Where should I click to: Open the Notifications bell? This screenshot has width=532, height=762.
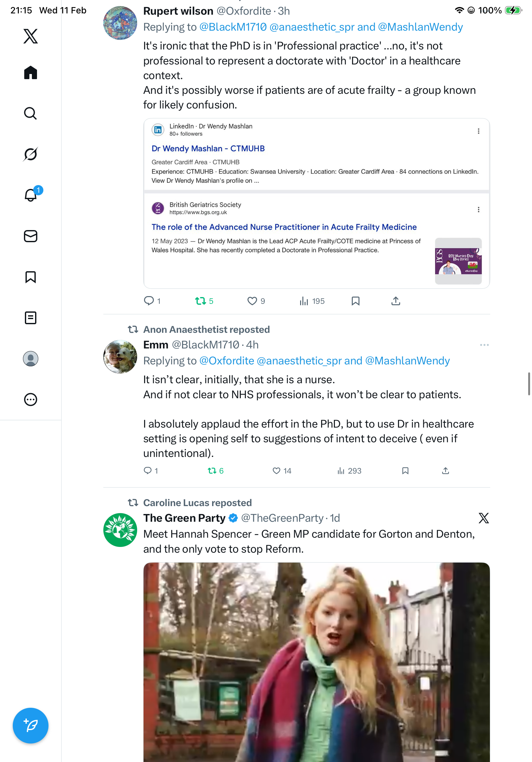click(31, 195)
